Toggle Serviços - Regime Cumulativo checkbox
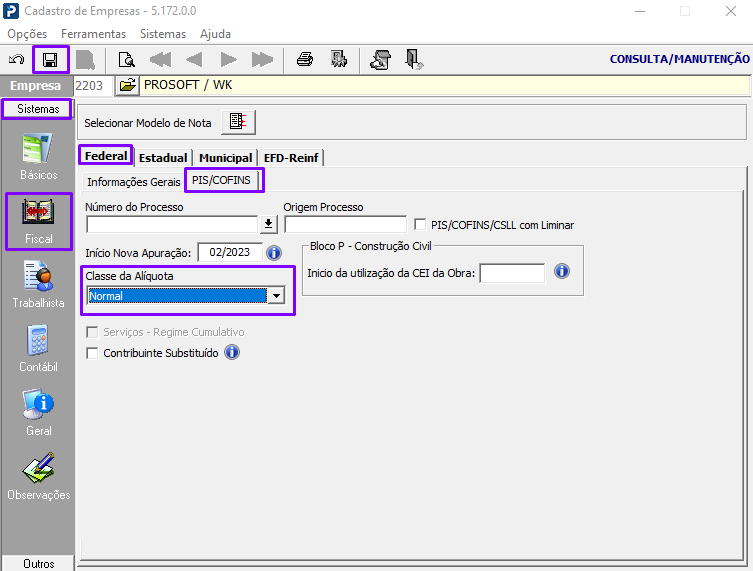Viewport: 753px width, 571px height. click(x=92, y=332)
